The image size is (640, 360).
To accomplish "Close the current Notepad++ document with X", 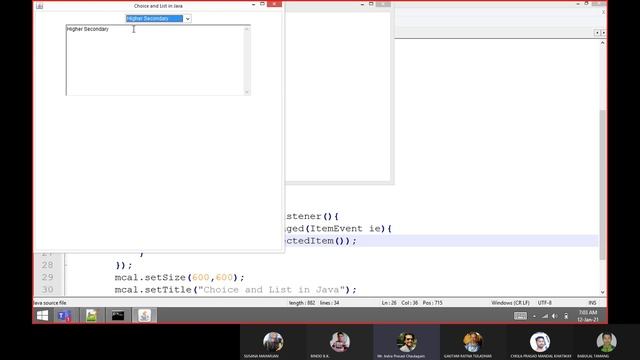I will [603, 12].
